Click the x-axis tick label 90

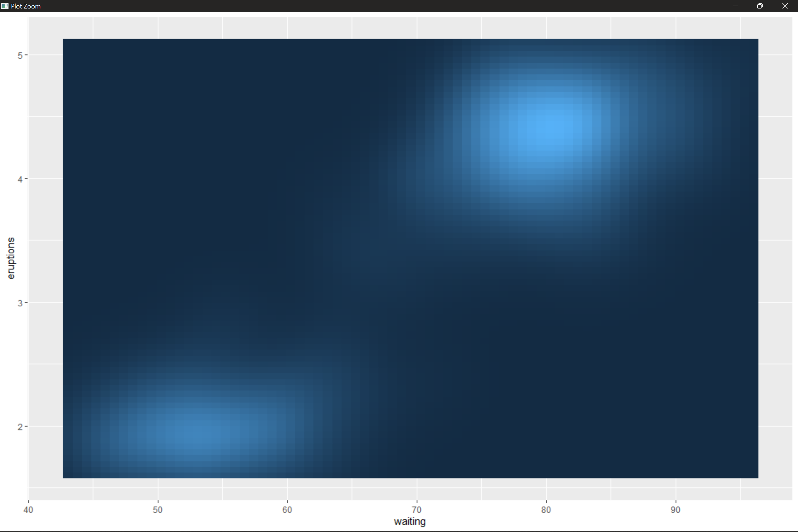676,510
